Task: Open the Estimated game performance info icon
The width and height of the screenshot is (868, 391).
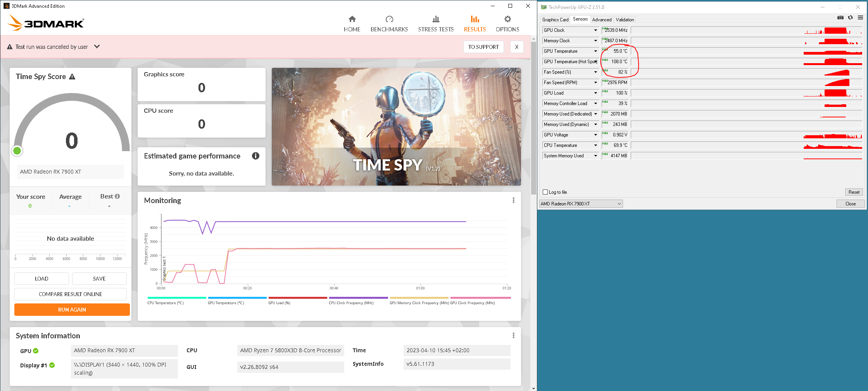Action: (x=255, y=156)
